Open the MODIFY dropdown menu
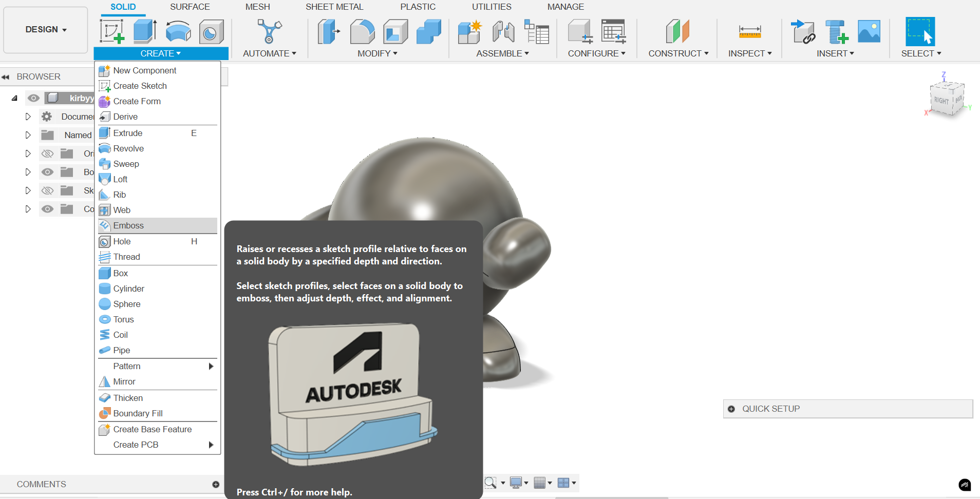 [x=378, y=53]
